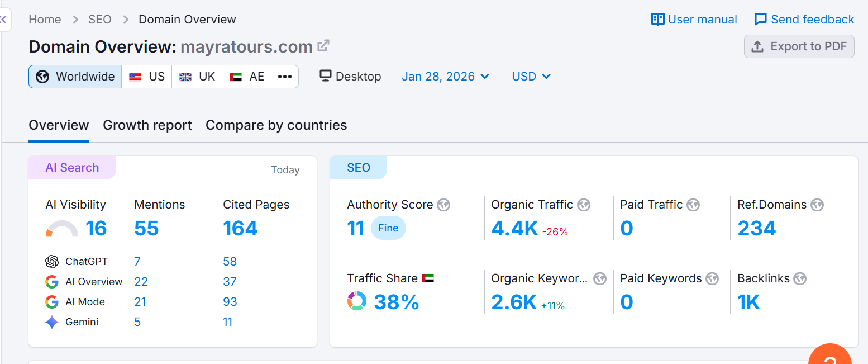Click the Traffic Share donut chart icon

point(356,301)
